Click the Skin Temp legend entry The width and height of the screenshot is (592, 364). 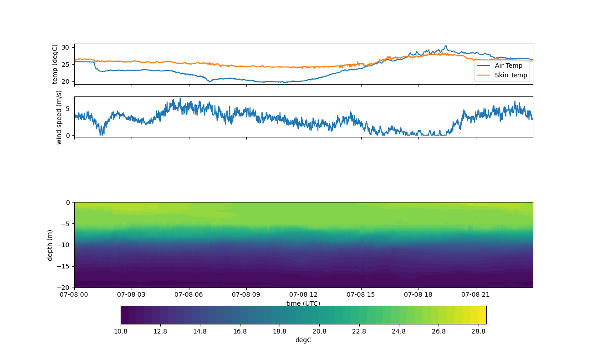[x=511, y=75]
